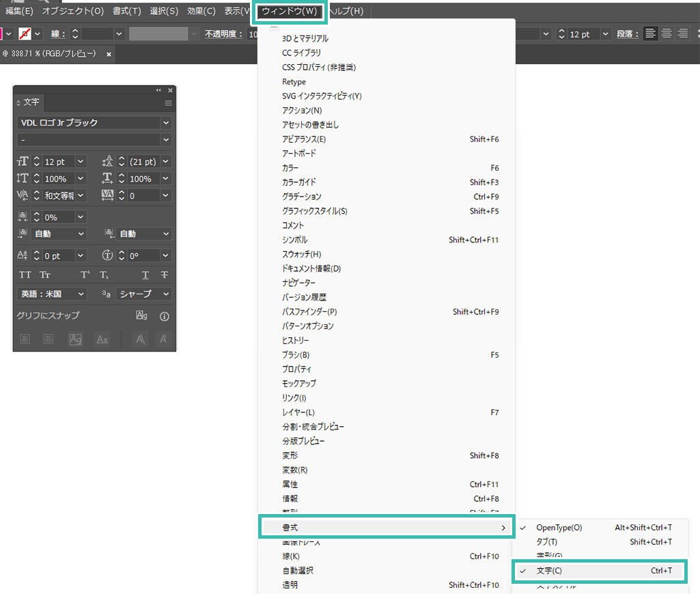Screen dimensions: 700x594
Task: Open the stroke swatch dropdown arrow
Action: click(38, 33)
